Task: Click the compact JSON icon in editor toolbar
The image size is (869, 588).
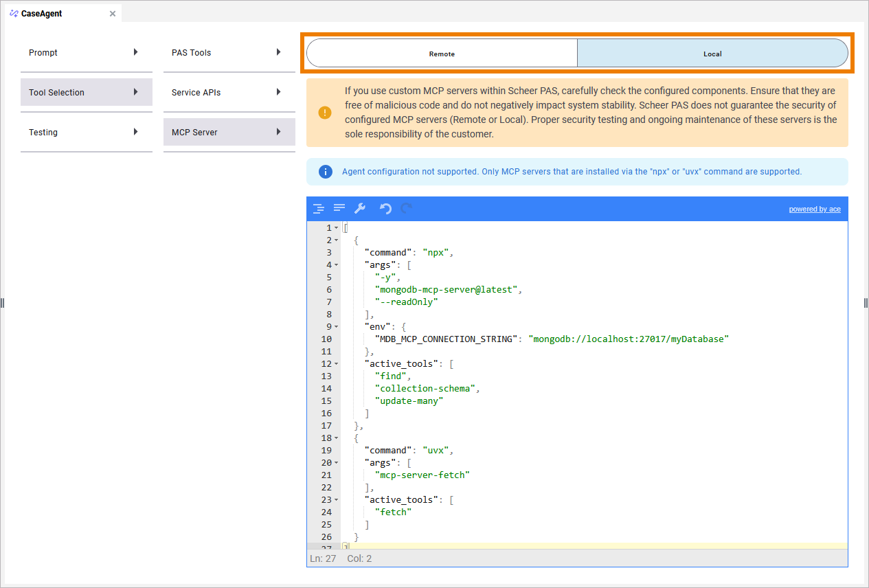Action: point(339,208)
